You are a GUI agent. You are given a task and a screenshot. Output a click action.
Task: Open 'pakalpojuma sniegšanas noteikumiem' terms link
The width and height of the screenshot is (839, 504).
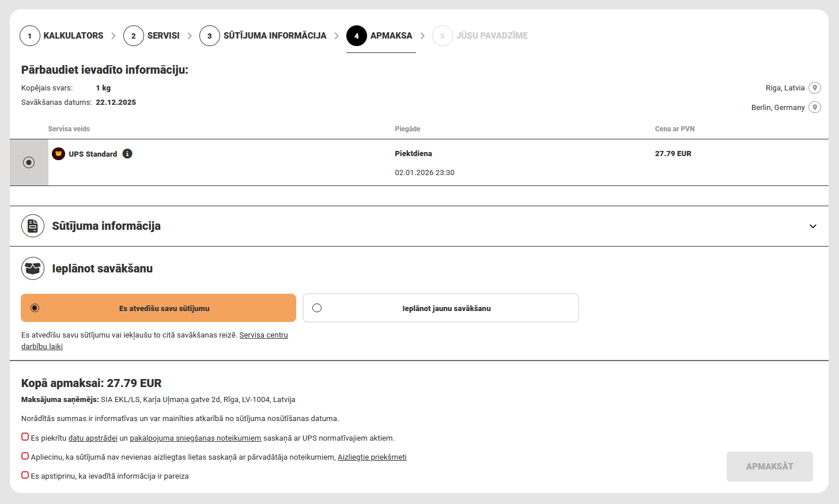195,438
